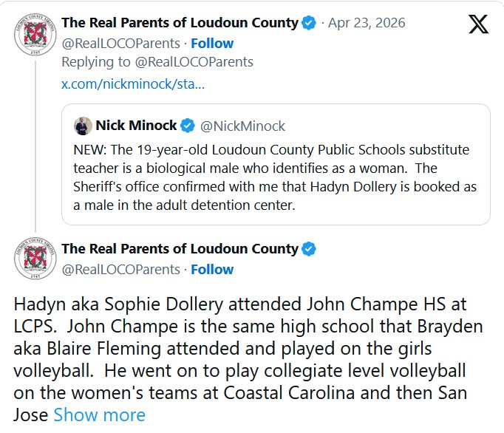504x433 pixels.
Task: Follow @RealLOCOParents from the second tweet
Action: [211, 269]
